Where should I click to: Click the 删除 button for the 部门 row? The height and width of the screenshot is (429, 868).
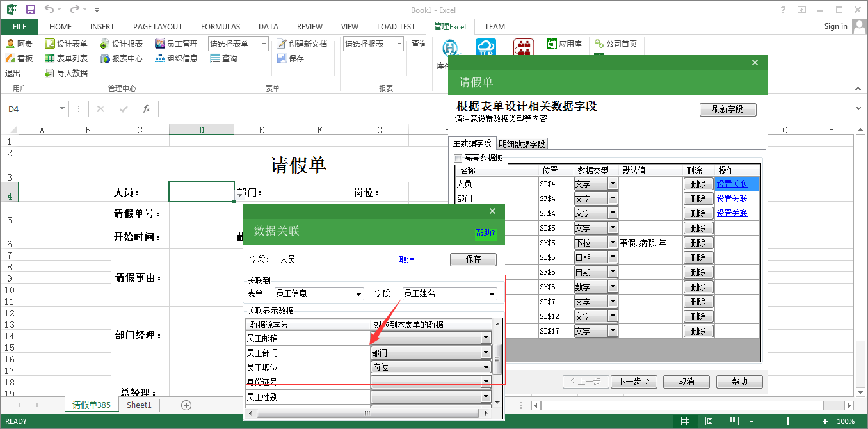(698, 198)
